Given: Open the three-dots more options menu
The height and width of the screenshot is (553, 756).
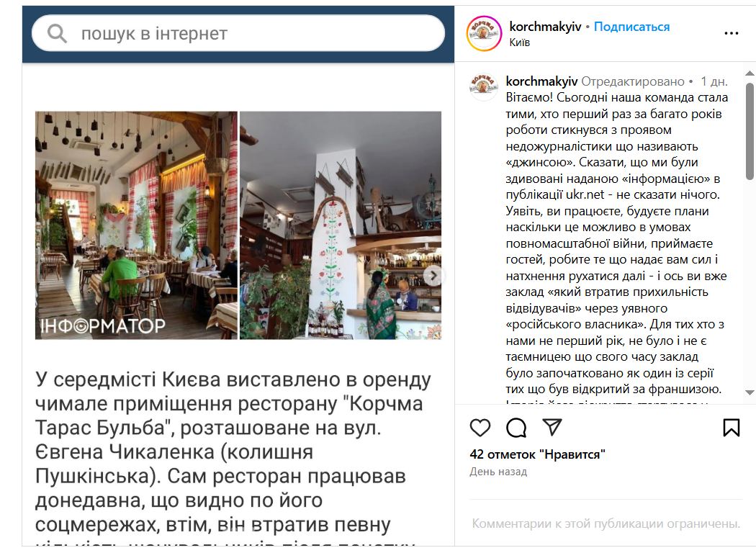Looking at the screenshot, I should click(x=731, y=33).
